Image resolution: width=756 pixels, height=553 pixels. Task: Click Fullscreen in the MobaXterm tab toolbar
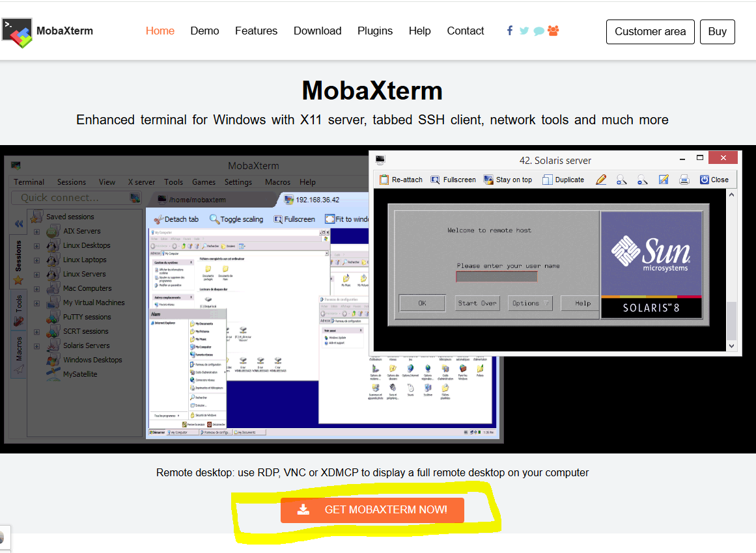(294, 219)
